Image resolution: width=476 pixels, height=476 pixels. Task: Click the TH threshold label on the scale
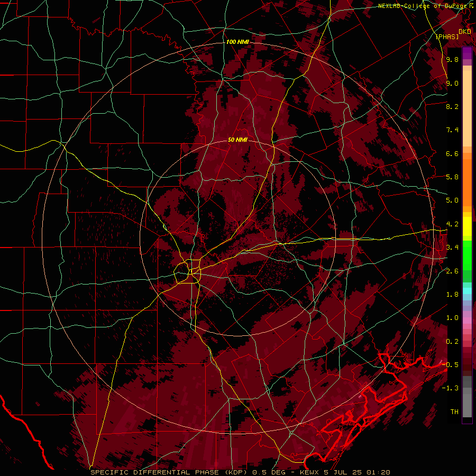pos(454,412)
